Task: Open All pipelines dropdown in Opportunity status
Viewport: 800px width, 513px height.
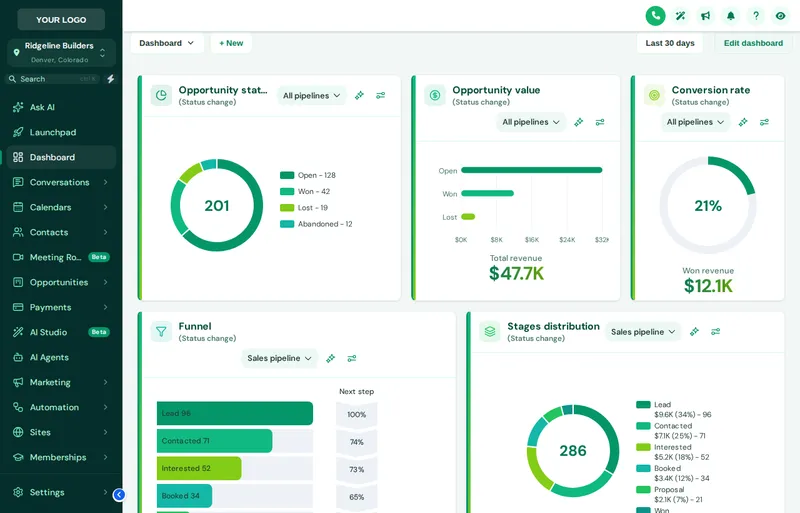Action: pyautogui.click(x=311, y=95)
